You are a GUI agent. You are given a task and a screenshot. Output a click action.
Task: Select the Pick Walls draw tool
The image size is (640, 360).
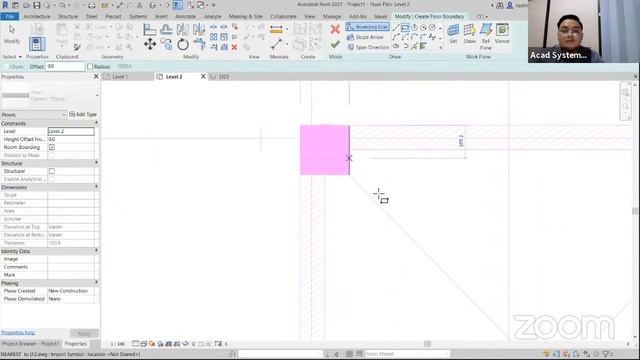pos(423,46)
